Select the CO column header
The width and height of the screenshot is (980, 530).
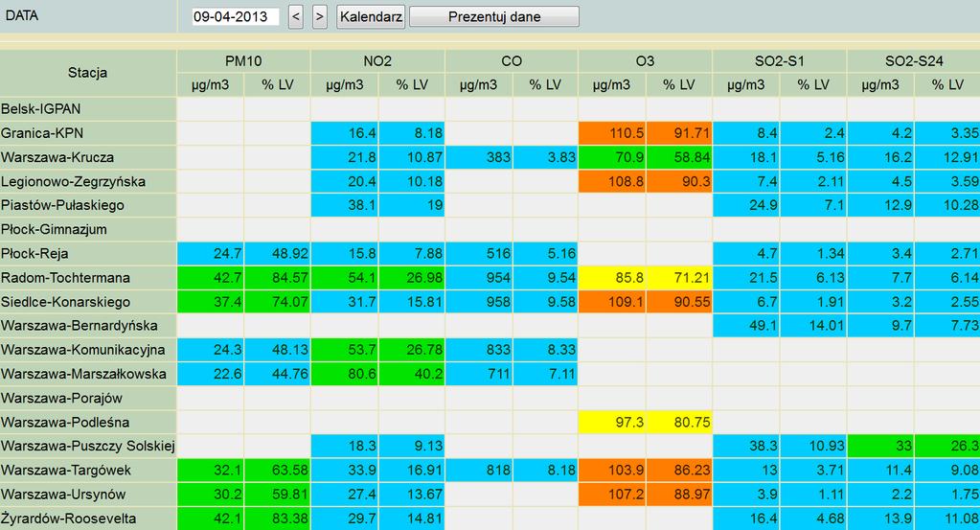click(x=512, y=61)
